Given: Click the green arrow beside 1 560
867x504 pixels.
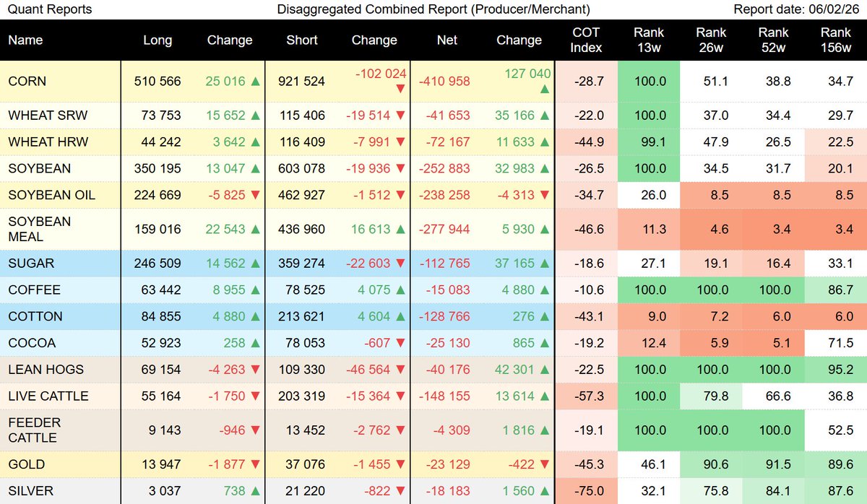Looking at the screenshot, I should pyautogui.click(x=545, y=492).
